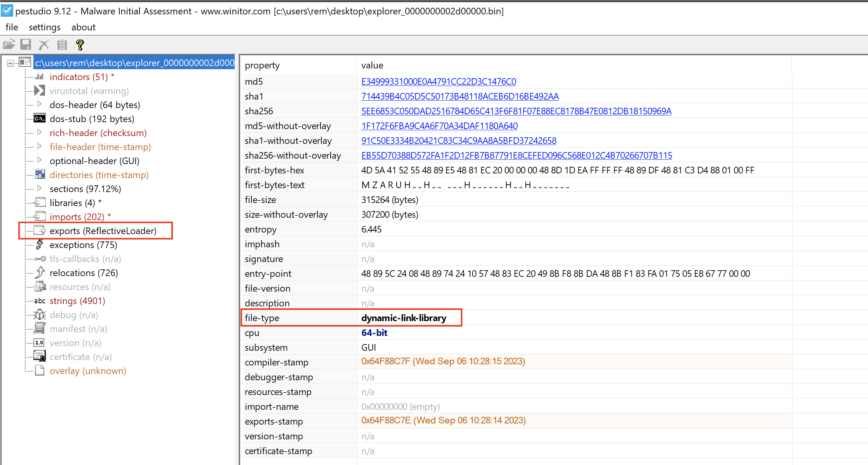Click the strings (4901) abc icon

pyautogui.click(x=40, y=301)
